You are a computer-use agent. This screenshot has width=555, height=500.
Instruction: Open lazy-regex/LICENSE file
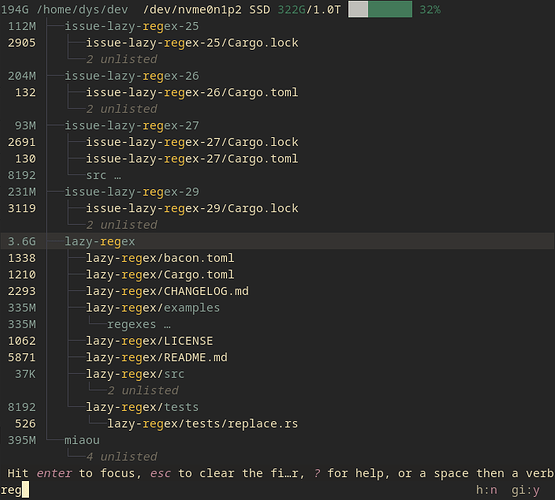tap(149, 341)
